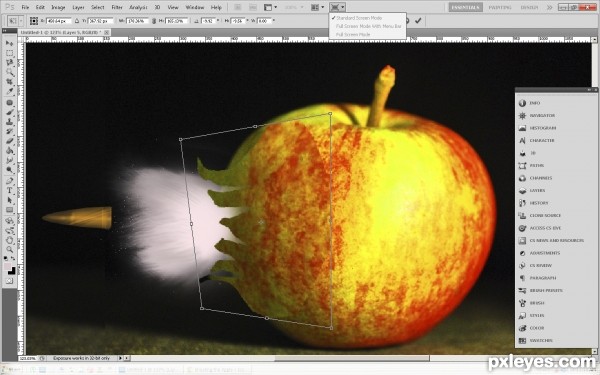Select the 3D Rotate tool
The width and height of the screenshot is (600, 375).
click(x=10, y=221)
